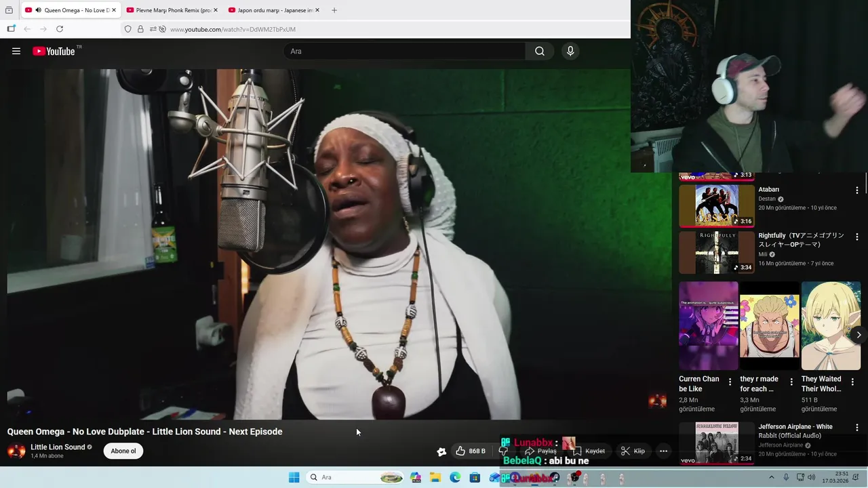This screenshot has height=488, width=868.
Task: Reload the page with the refresh icon
Action: tap(60, 29)
